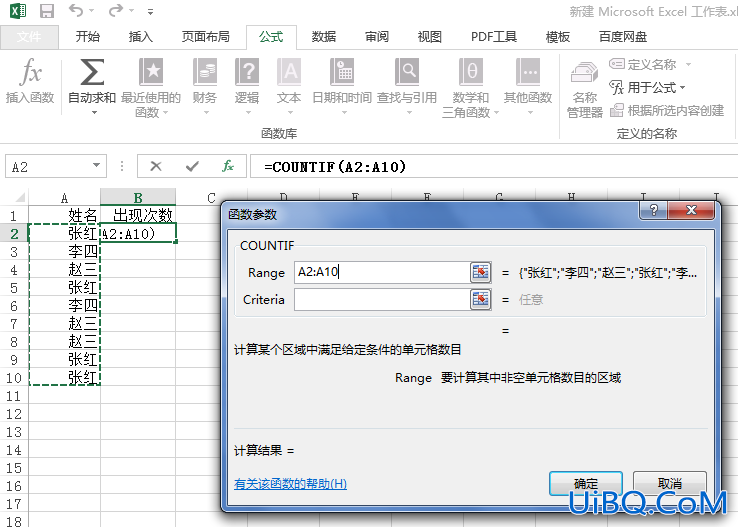
Task: Open the Financial (财务) functions icon
Action: [205, 72]
